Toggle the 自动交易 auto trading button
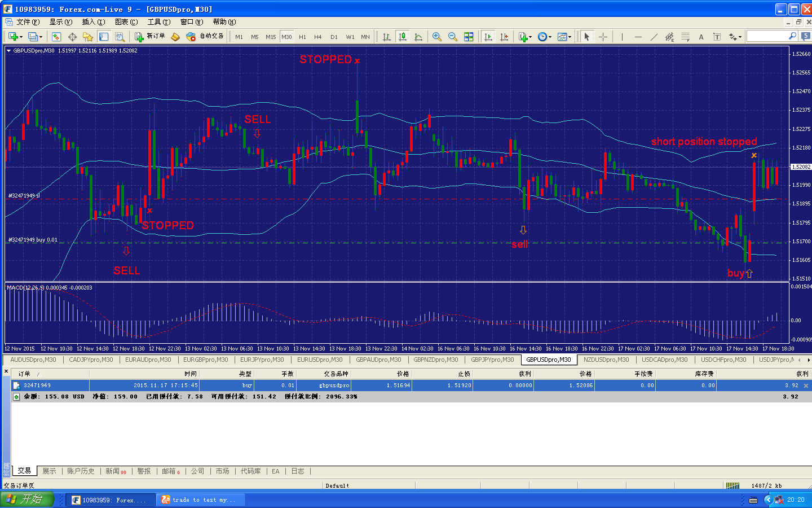The width and height of the screenshot is (812, 508). tap(205, 37)
